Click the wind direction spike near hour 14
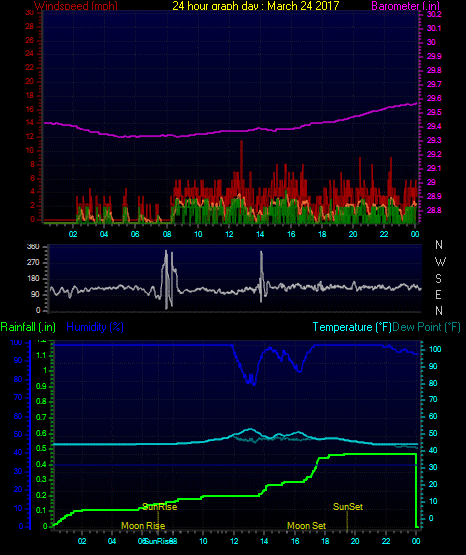Viewport: 466px width, 555px height. (x=262, y=276)
